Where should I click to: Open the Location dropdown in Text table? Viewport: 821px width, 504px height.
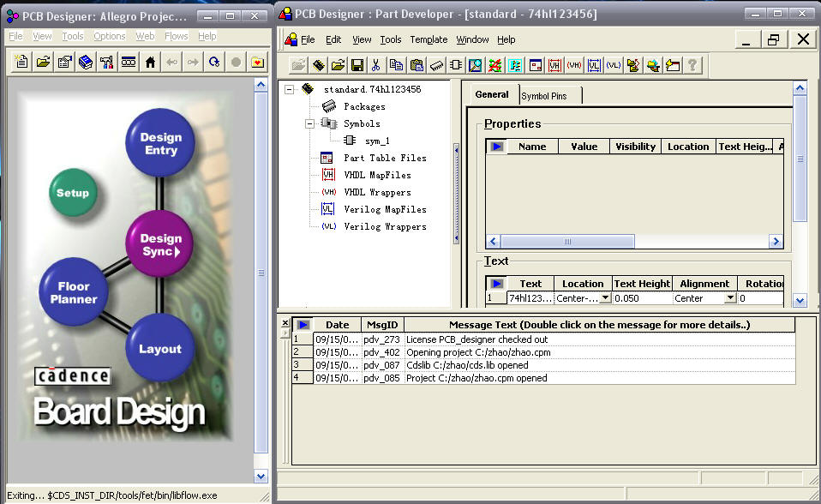tap(605, 298)
